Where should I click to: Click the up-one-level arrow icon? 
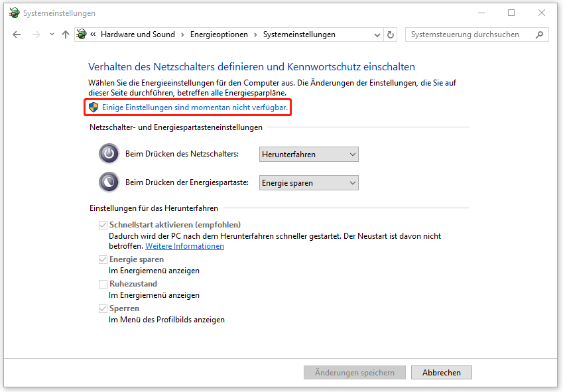[x=65, y=34]
